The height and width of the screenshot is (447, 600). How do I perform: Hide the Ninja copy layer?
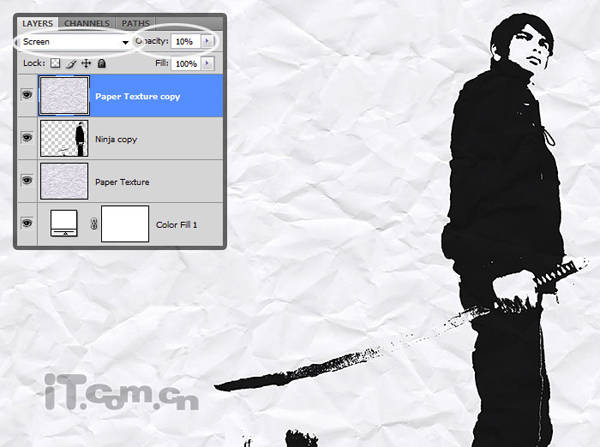point(27,137)
